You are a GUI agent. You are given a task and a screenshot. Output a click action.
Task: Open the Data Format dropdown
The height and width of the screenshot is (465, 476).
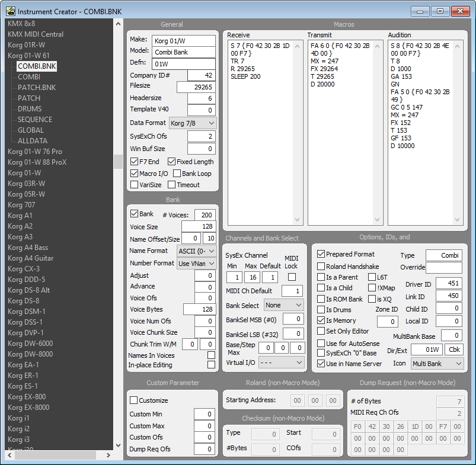tap(193, 123)
